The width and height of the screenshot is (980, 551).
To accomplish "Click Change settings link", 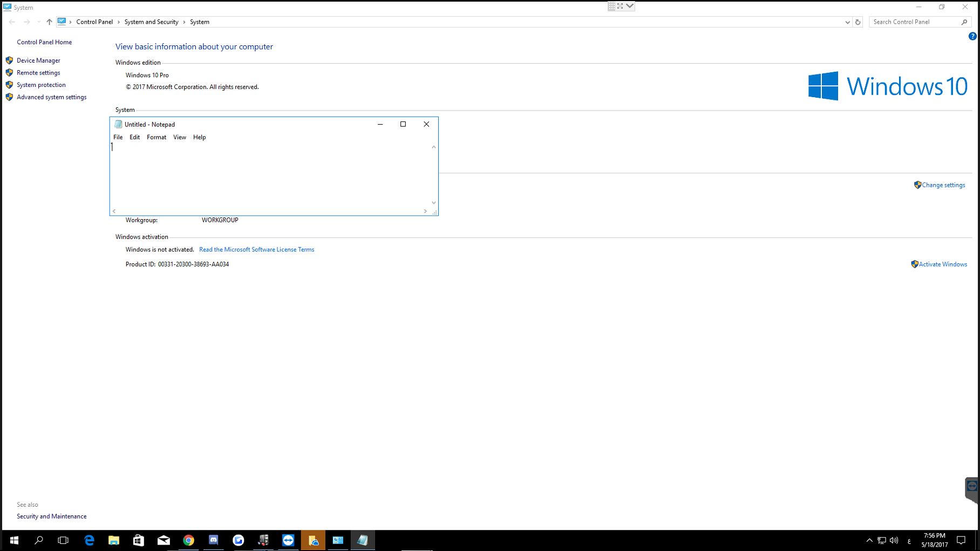I will 943,185.
